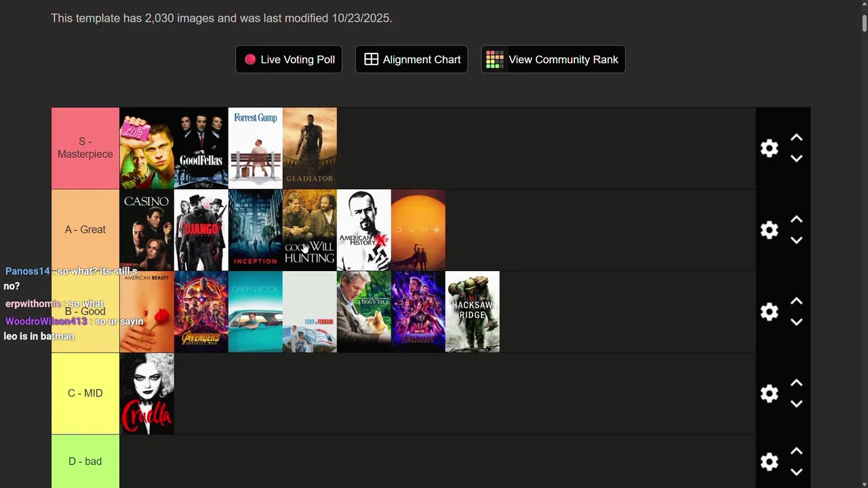The image size is (868, 488).
Task: Select the S - Masterpiece tier label
Action: click(x=85, y=148)
